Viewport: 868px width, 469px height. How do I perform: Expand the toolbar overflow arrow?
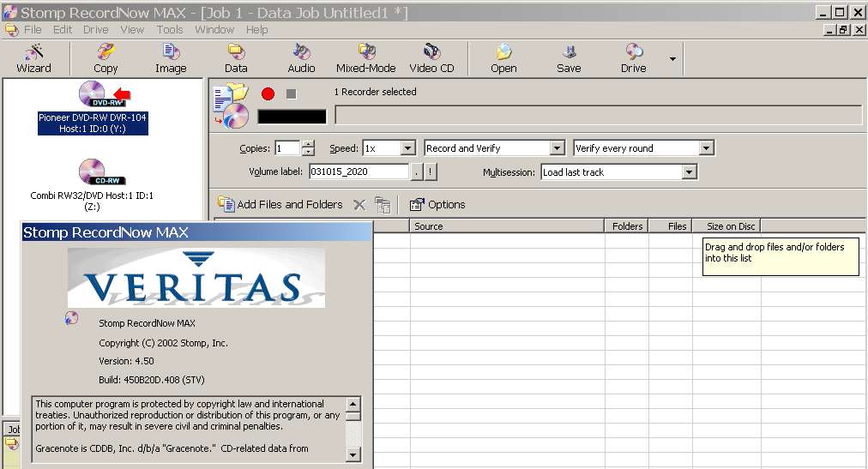tap(672, 58)
